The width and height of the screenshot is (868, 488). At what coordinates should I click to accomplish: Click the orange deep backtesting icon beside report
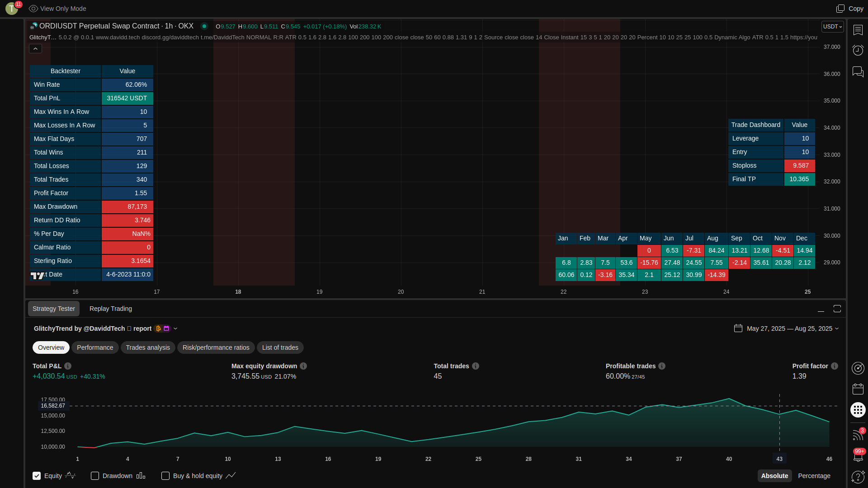158,328
